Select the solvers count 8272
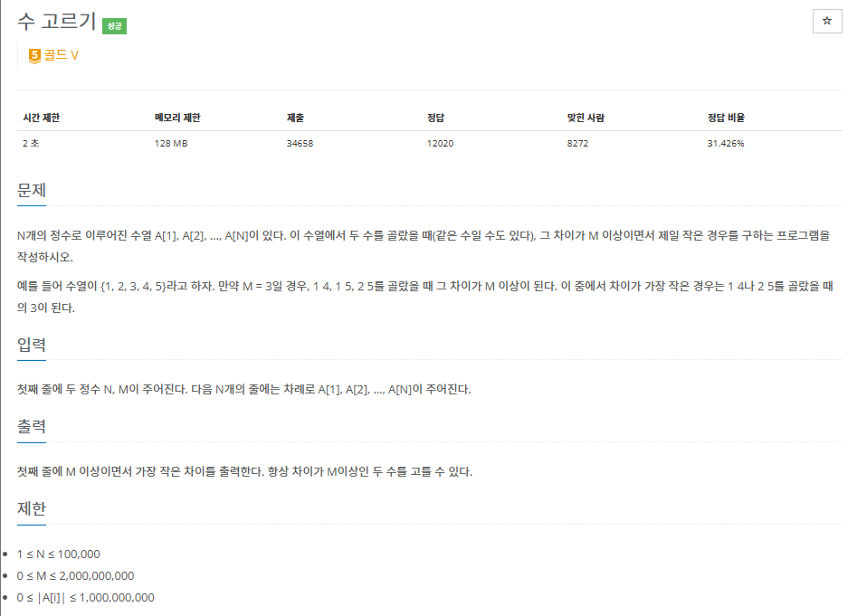 tap(577, 144)
